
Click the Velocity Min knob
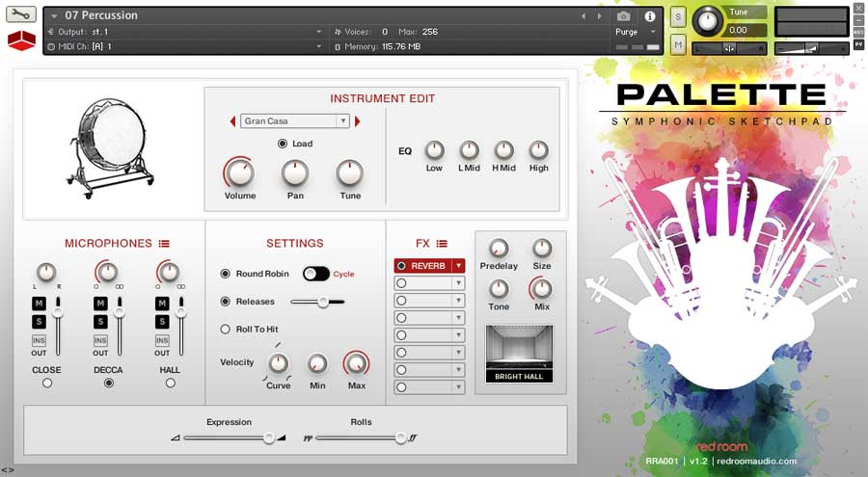pos(317,363)
